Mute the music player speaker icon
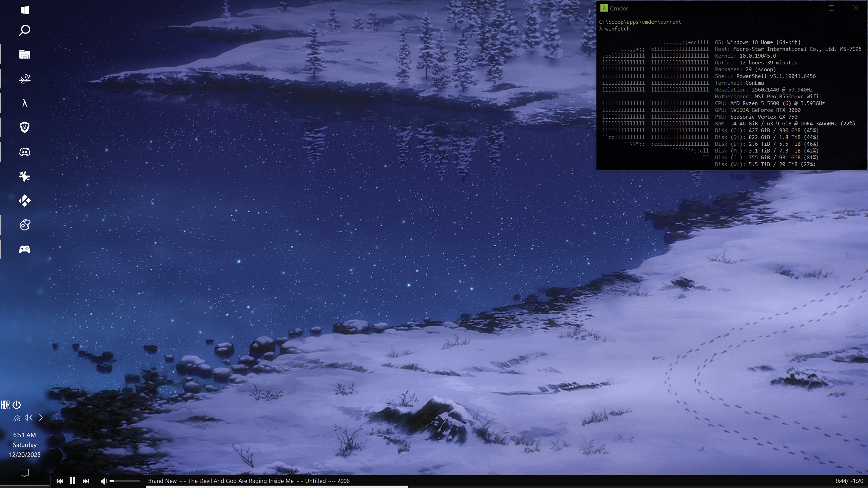 coord(103,481)
